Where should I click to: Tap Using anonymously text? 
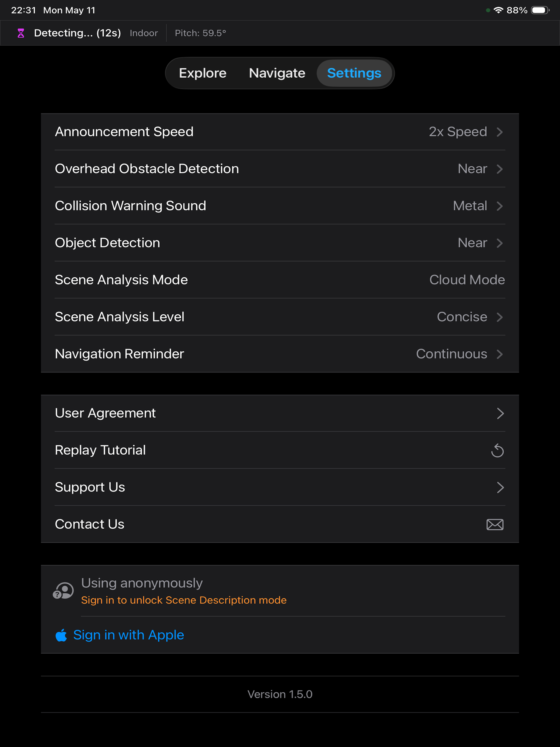point(142,583)
